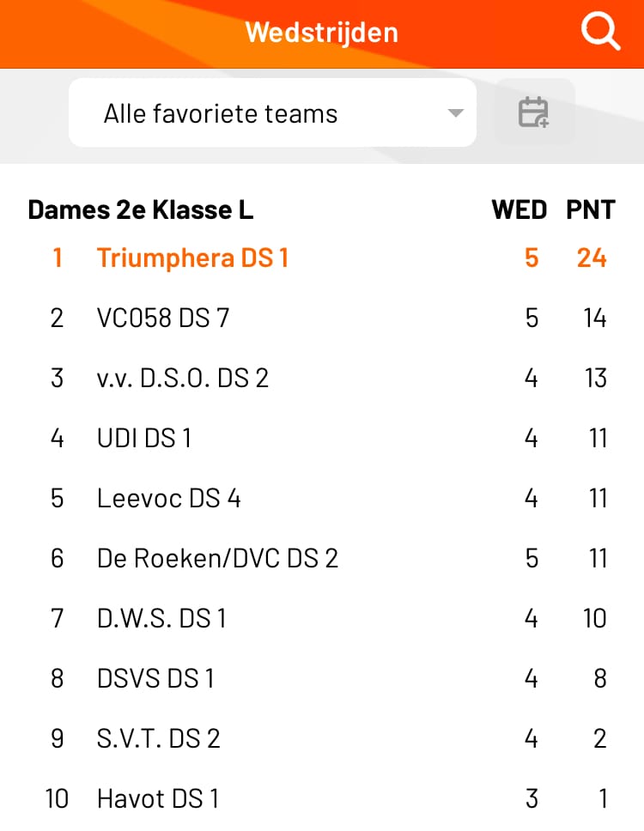Select Triumphera's 24 points value
This screenshot has width=644, height=831.
pos(592,258)
